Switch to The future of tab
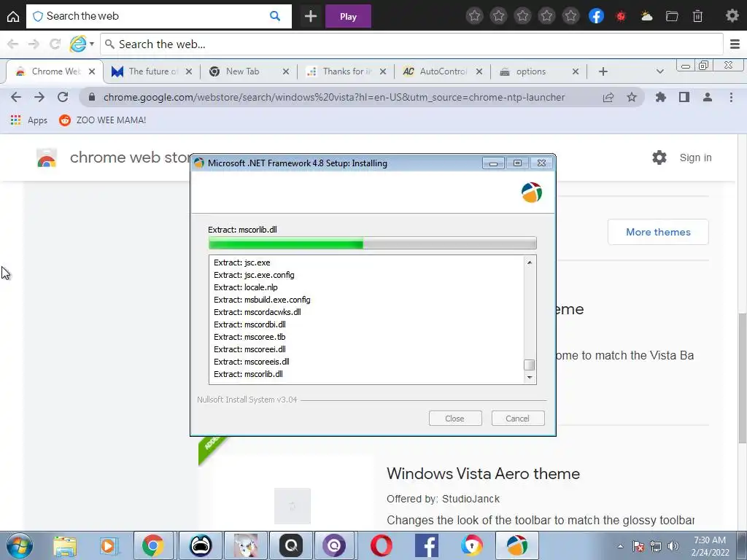 tap(152, 71)
